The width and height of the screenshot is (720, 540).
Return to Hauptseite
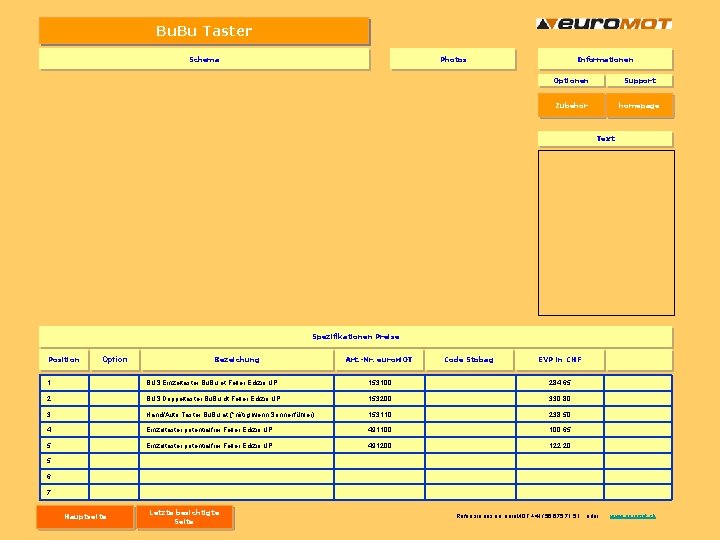click(x=85, y=517)
